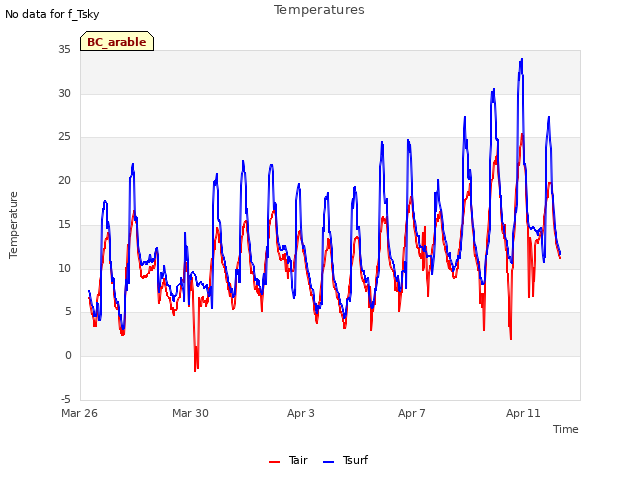
Task: Click the 0 y-axis tick label
Action: tap(68, 356)
